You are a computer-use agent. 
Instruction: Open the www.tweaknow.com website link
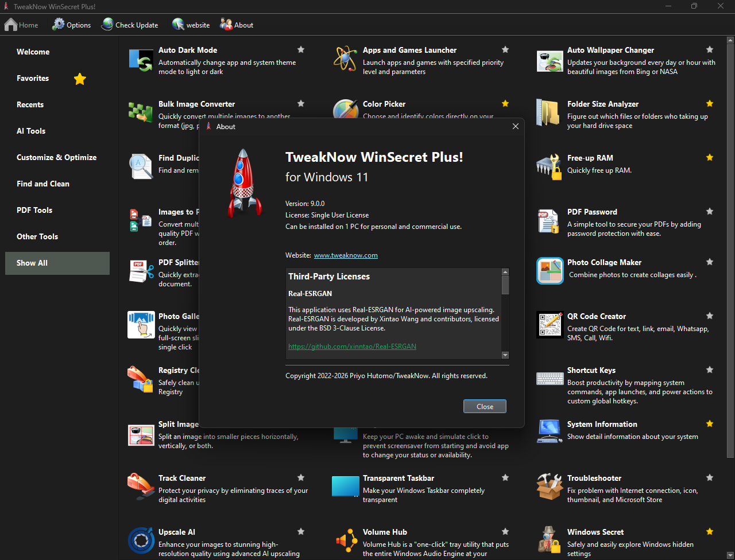point(346,255)
